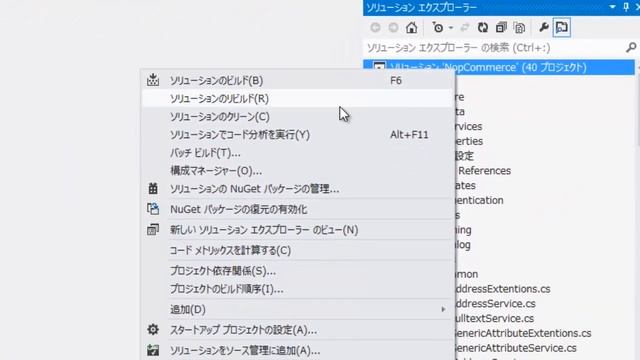640x360 pixels.
Task: Click the NuGet package icon beside パッケージの管理
Action: pyautogui.click(x=153, y=189)
